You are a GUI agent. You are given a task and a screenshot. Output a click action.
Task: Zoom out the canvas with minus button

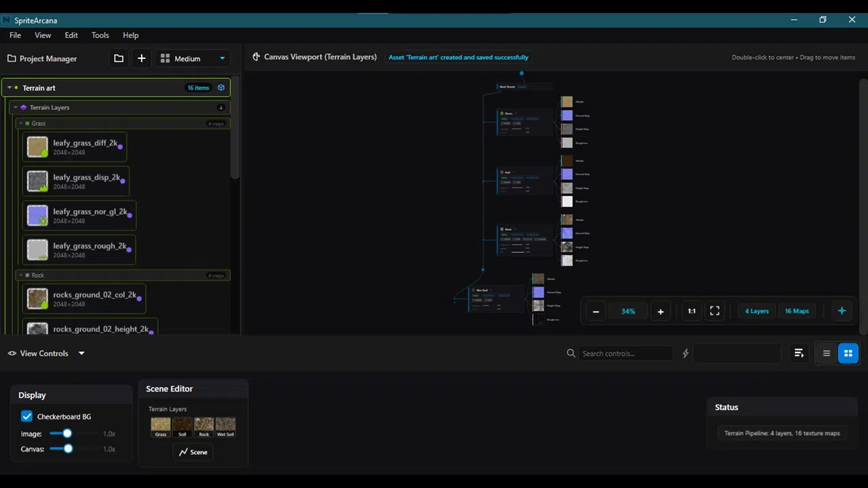(596, 311)
